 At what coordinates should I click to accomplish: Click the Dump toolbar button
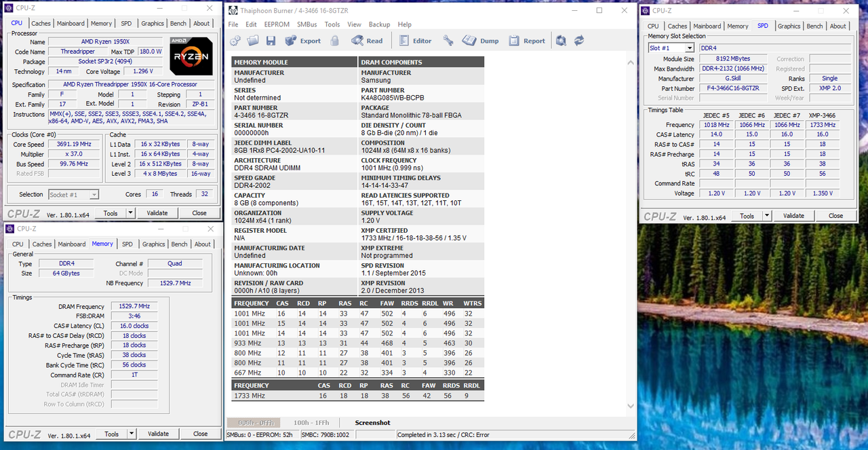[481, 41]
